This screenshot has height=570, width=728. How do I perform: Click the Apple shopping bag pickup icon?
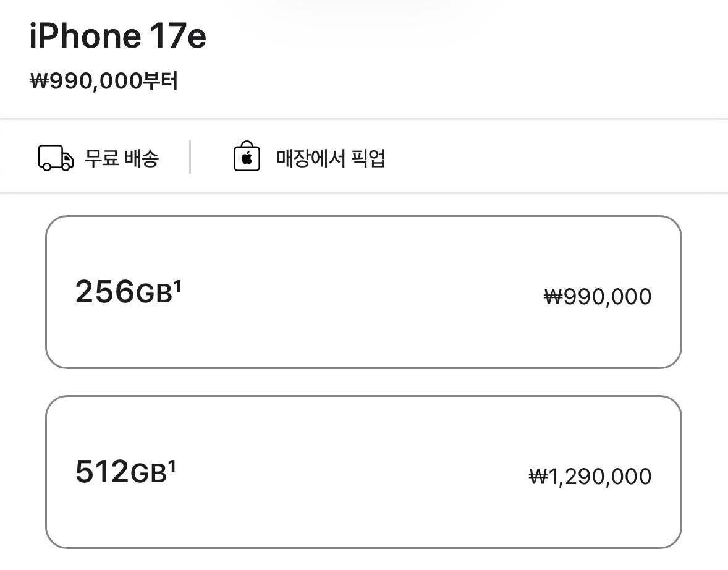pyautogui.click(x=247, y=158)
